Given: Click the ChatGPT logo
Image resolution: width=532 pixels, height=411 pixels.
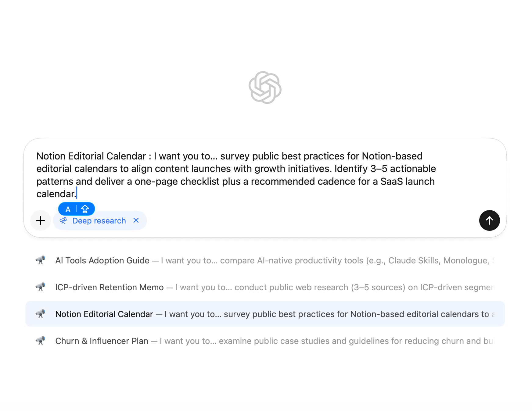Looking at the screenshot, I should click(265, 88).
